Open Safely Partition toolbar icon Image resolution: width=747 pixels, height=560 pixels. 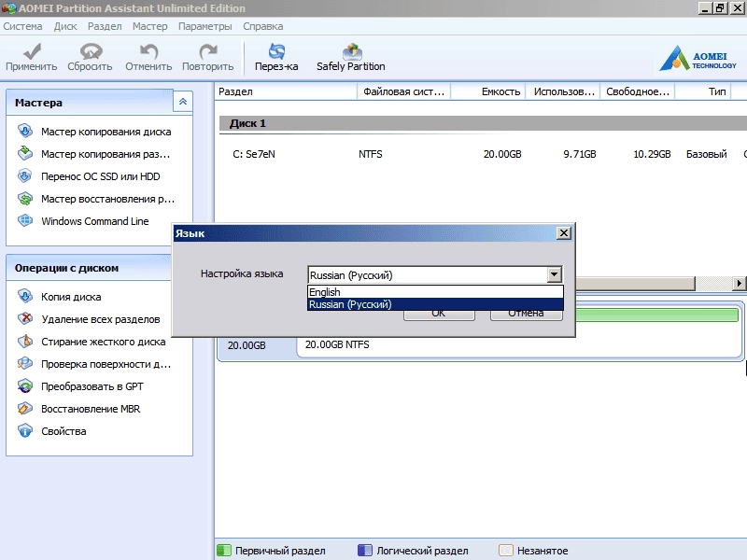352,51
